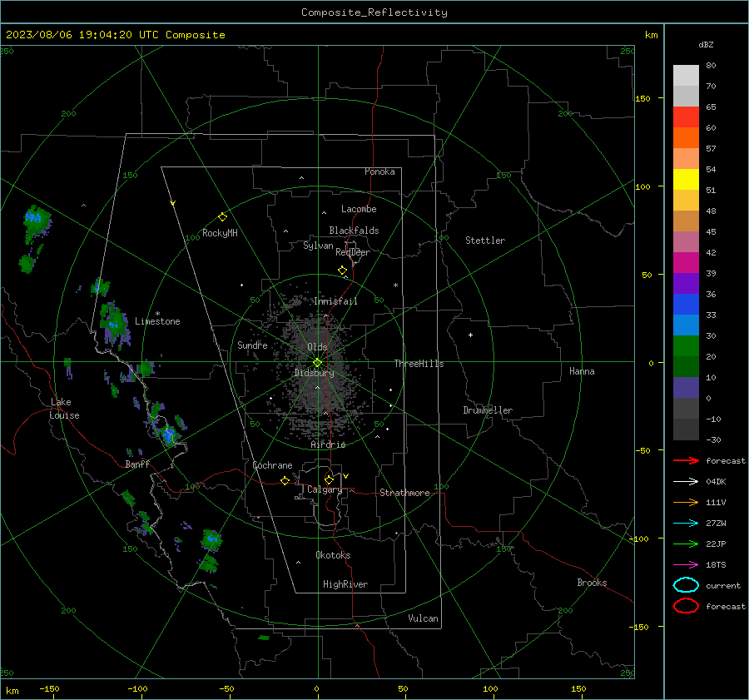Click the Airdrie city label
This screenshot has width=749, height=700.
click(x=328, y=444)
